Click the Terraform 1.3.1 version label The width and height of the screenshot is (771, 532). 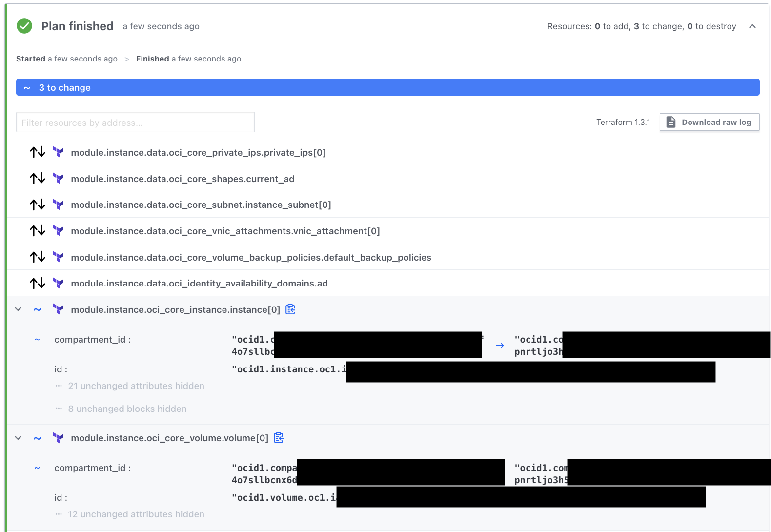coord(623,122)
